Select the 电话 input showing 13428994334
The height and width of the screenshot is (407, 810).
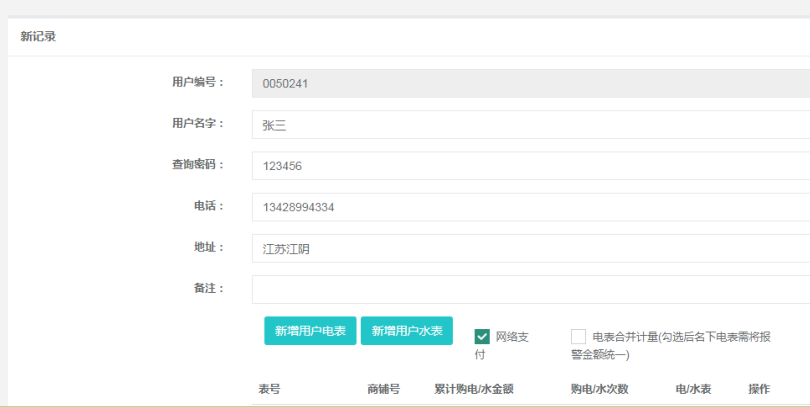530,207
